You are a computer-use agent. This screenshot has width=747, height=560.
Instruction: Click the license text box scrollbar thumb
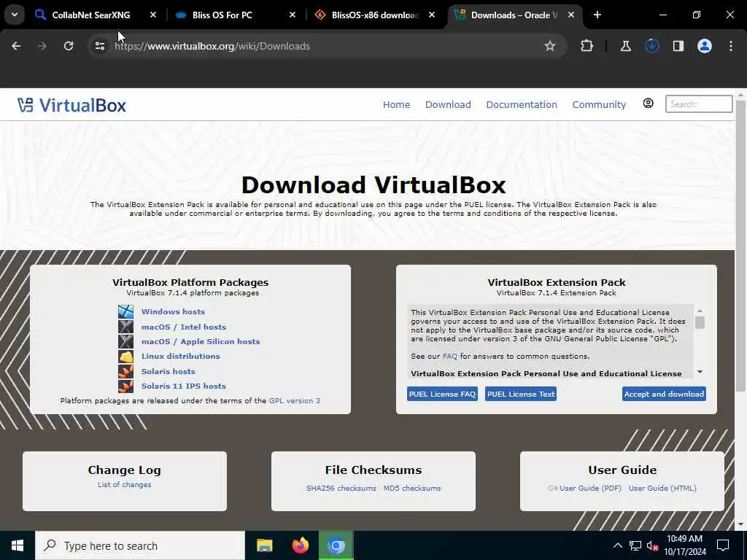coord(700,323)
